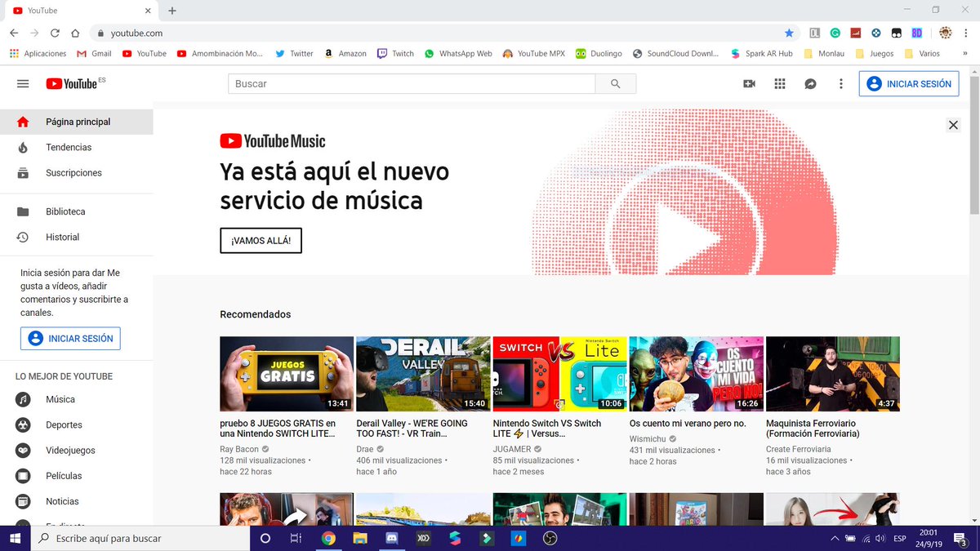The image size is (980, 551).
Task: Click the browser back arrow
Action: (x=14, y=33)
